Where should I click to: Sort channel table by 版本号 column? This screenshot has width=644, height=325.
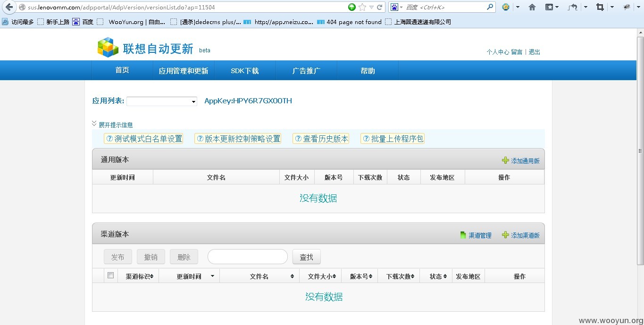click(360, 276)
